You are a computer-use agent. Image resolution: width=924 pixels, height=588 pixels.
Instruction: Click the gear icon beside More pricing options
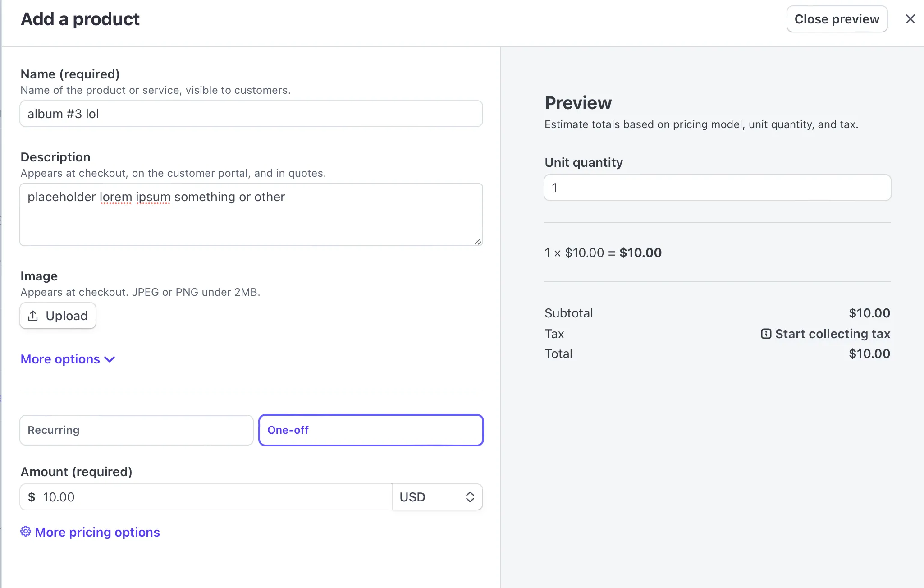26,532
